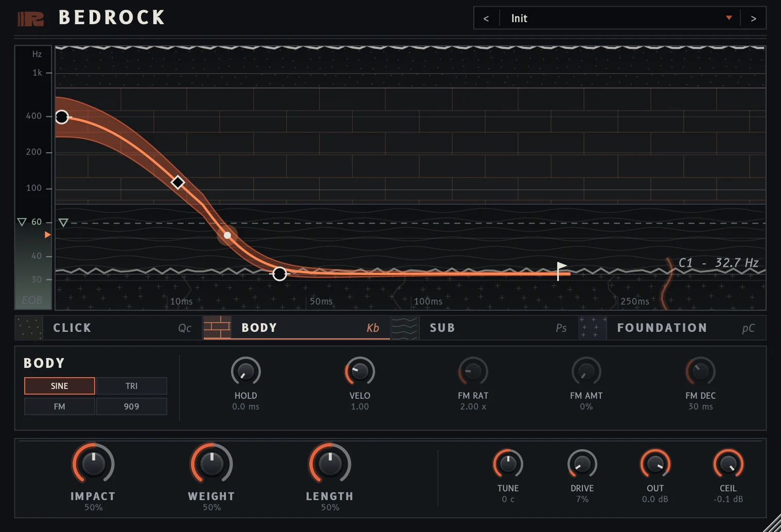Select the TRI waveform mode

coord(132,386)
